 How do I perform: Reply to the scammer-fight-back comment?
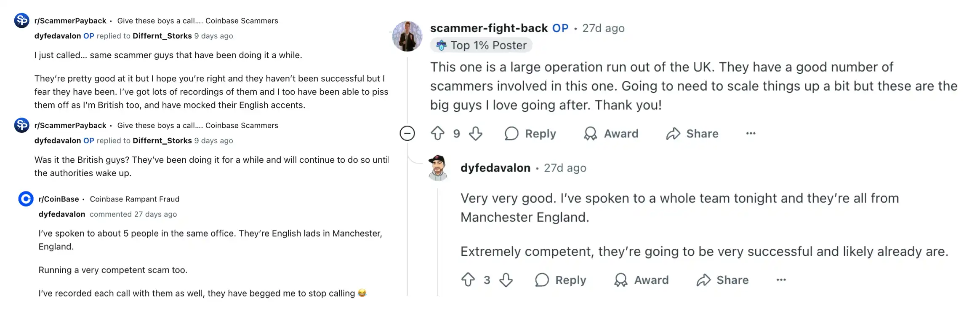tap(530, 134)
